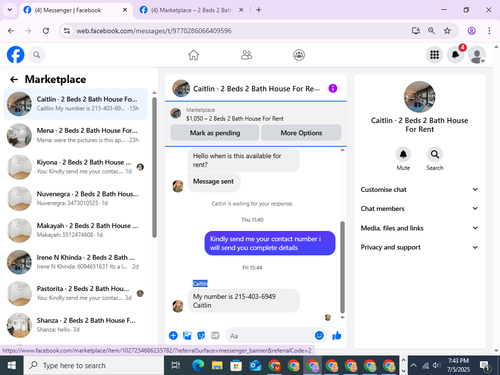This screenshot has height=375, width=500.
Task: Open the Nuvenegra conversation
Action: point(76,199)
